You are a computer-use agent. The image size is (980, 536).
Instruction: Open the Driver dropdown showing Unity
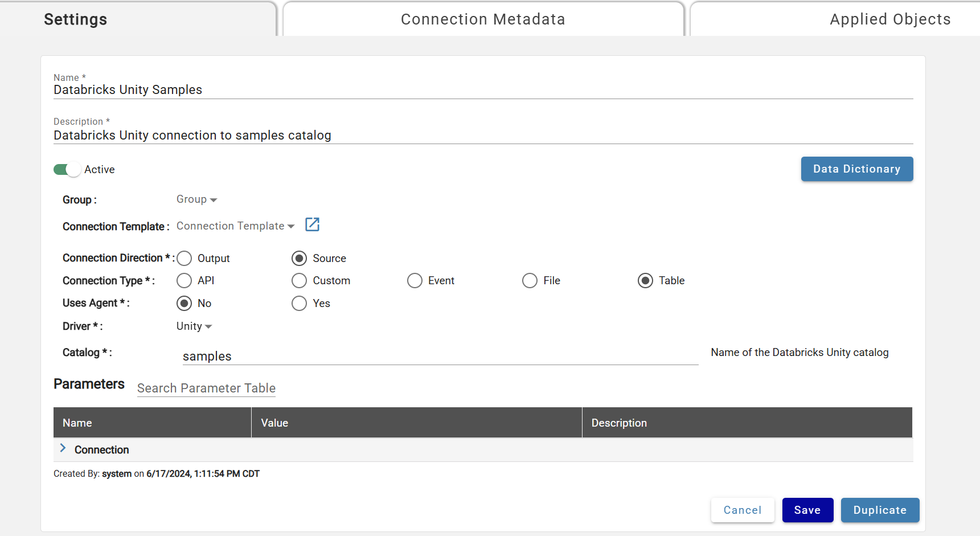click(194, 326)
